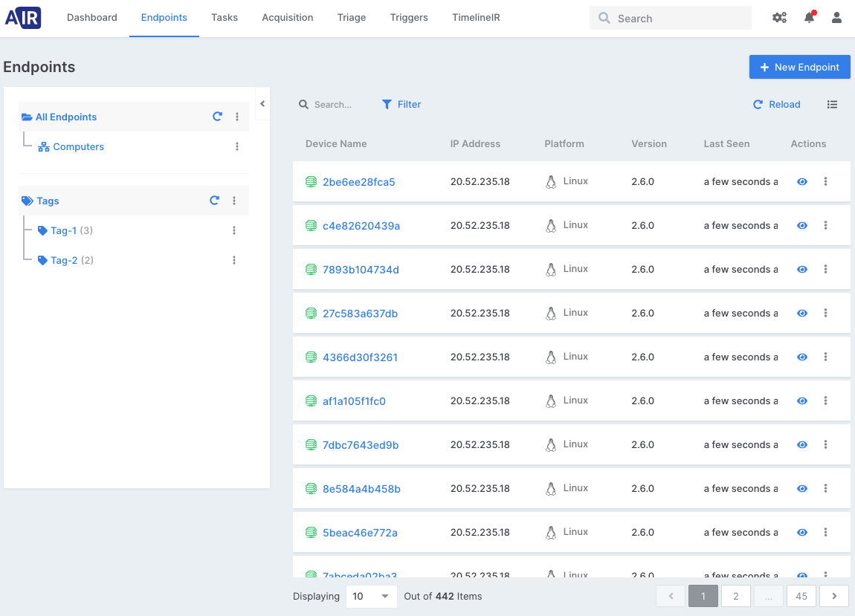This screenshot has height=616, width=855.
Task: Open three-dot menu for Tag-1
Action: pos(234,230)
